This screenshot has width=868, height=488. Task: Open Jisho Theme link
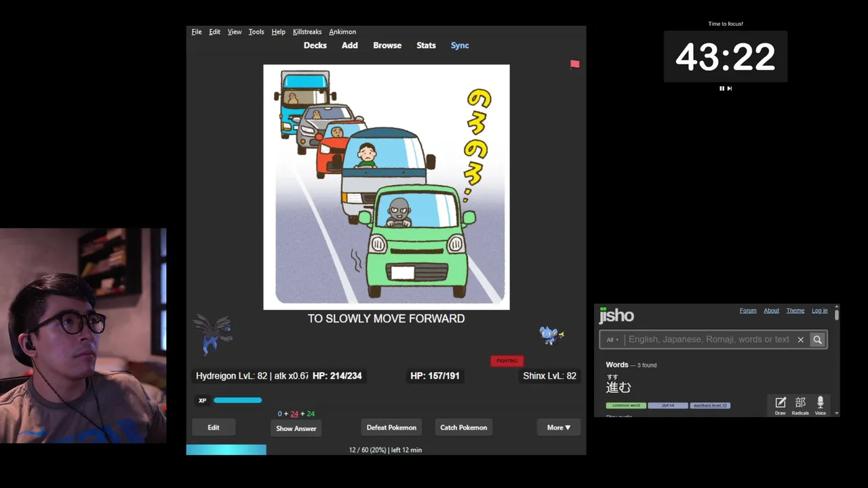(795, 310)
